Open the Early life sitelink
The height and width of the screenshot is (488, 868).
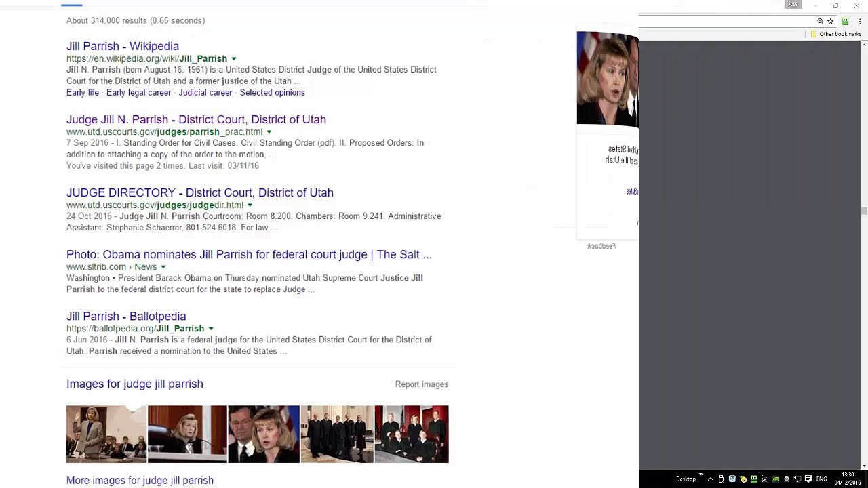coord(83,92)
